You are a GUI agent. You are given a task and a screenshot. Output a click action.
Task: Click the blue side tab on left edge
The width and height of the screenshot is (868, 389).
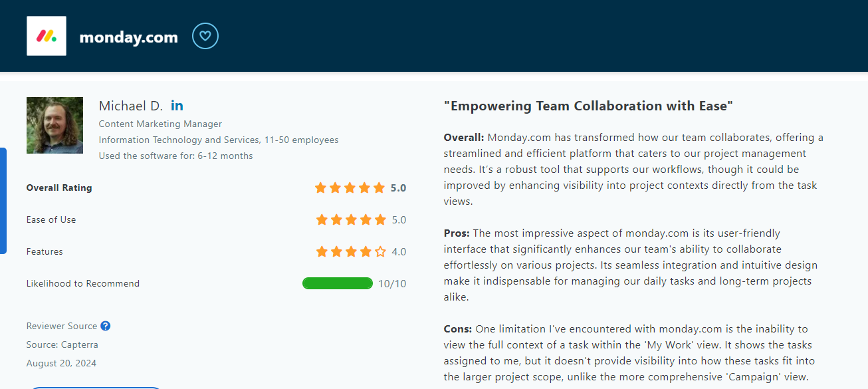click(3, 201)
